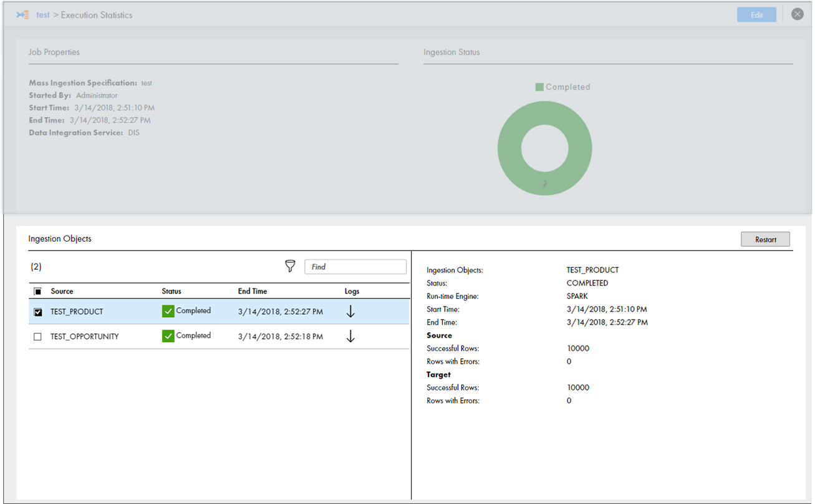Click the SPARK run-time engine value
815x504 pixels.
[x=577, y=297]
